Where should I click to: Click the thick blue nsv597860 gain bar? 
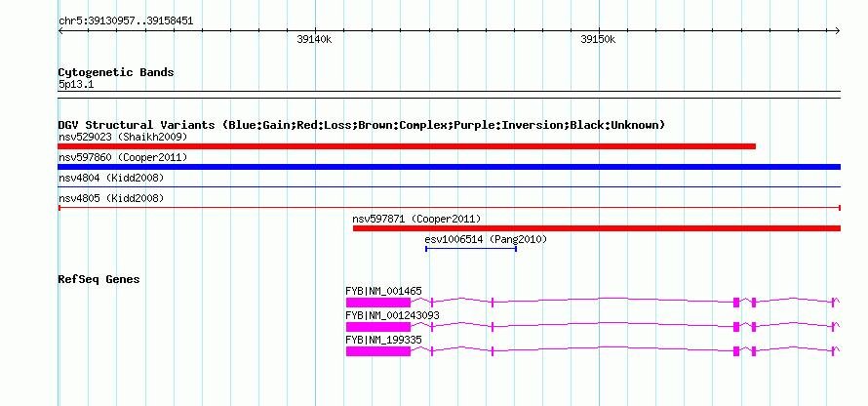[x=449, y=167]
